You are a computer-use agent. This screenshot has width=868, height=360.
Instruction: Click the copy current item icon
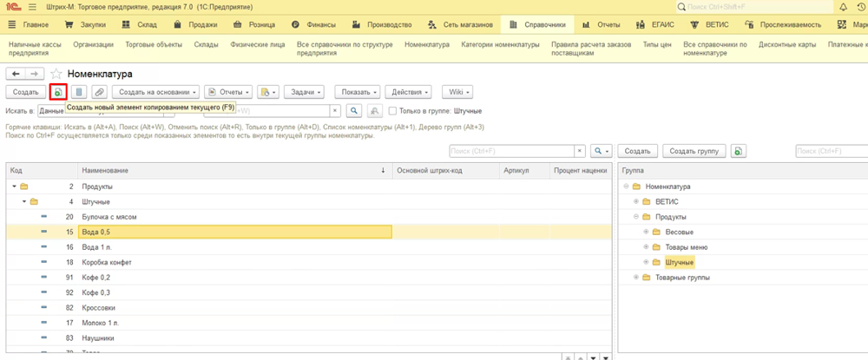58,91
